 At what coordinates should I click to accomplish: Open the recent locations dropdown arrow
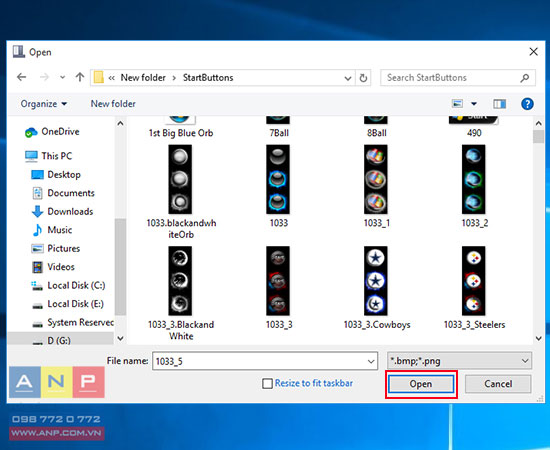[62, 78]
